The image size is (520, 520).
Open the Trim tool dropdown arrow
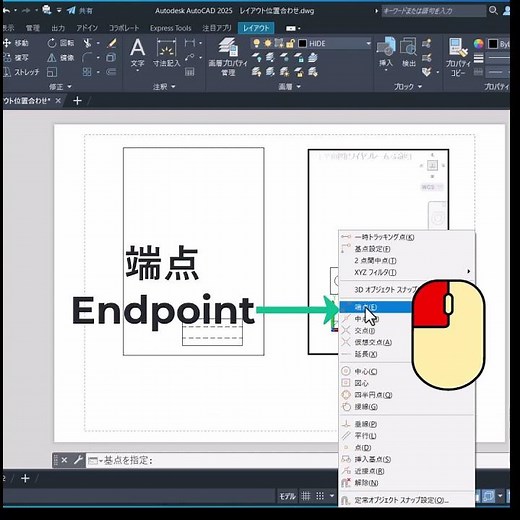[x=98, y=43]
